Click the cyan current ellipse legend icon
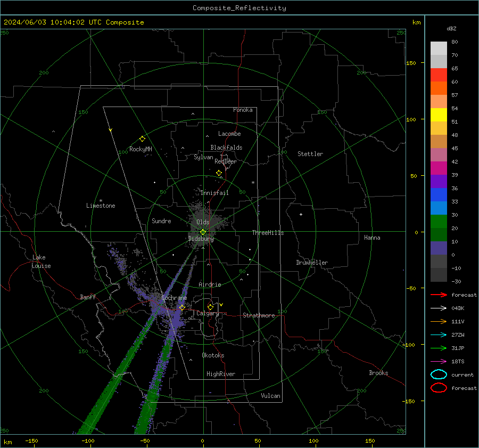 tap(439, 374)
